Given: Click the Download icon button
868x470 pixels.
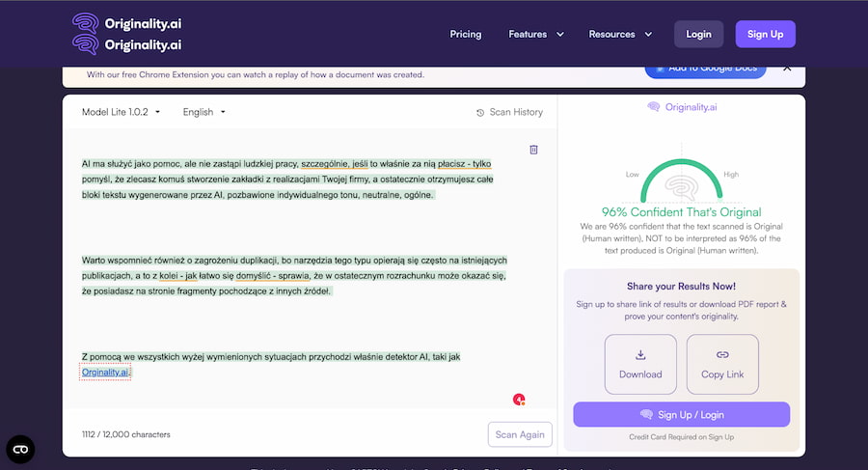Looking at the screenshot, I should (640, 364).
